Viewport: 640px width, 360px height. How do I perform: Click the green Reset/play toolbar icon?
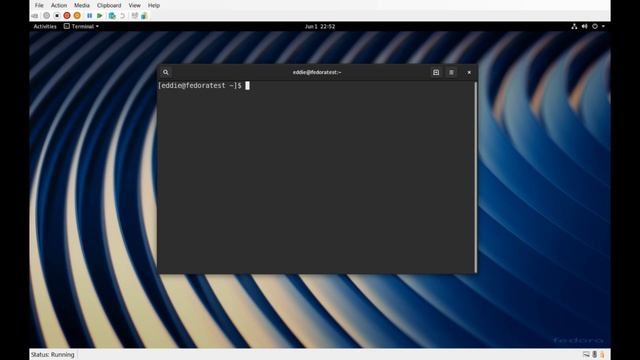pyautogui.click(x=100, y=16)
